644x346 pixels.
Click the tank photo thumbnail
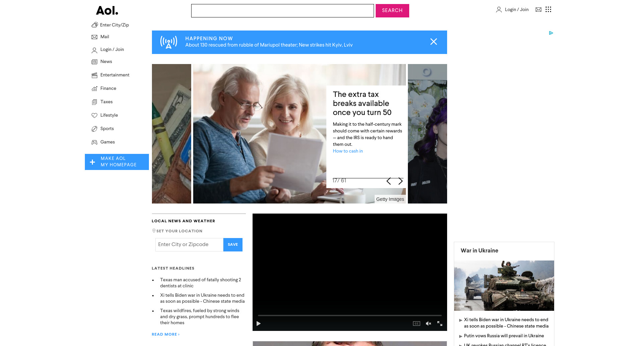click(x=504, y=286)
